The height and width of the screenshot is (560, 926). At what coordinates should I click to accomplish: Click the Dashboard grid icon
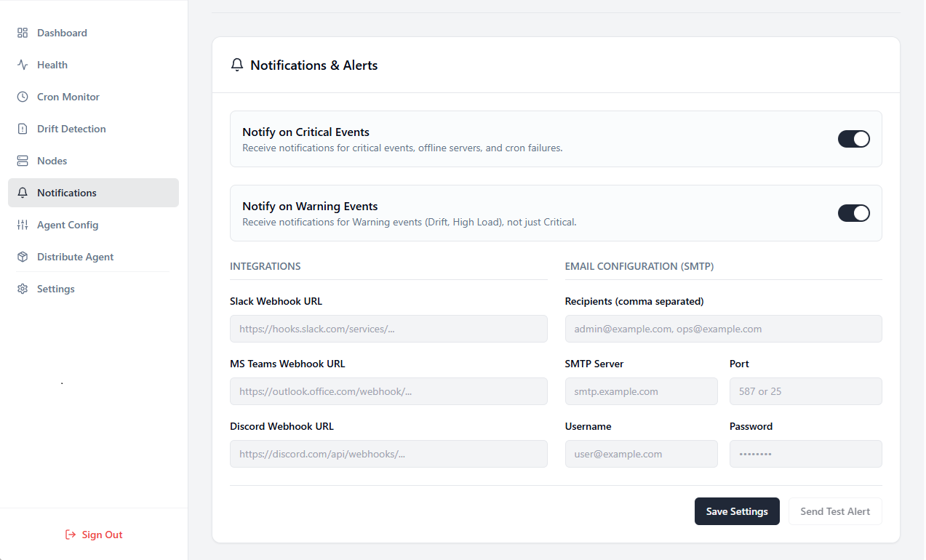coord(23,32)
